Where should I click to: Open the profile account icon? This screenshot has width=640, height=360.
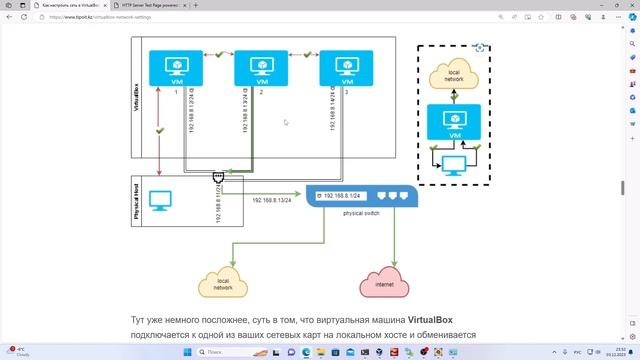tap(603, 17)
